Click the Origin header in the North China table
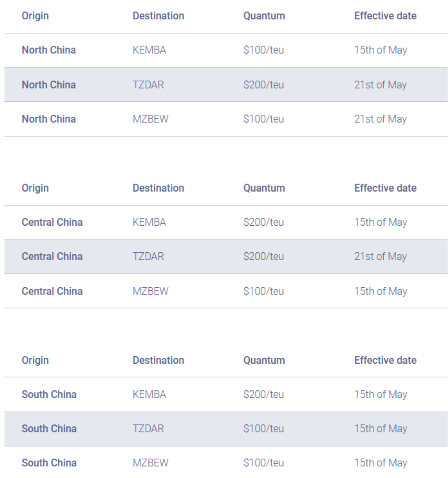The width and height of the screenshot is (448, 478). pyautogui.click(x=35, y=16)
